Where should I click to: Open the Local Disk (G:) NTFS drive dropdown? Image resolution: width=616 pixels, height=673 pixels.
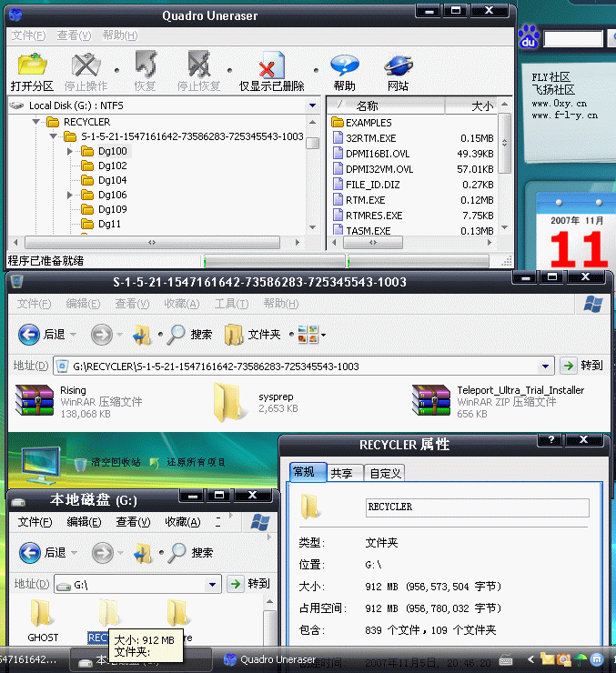point(312,105)
